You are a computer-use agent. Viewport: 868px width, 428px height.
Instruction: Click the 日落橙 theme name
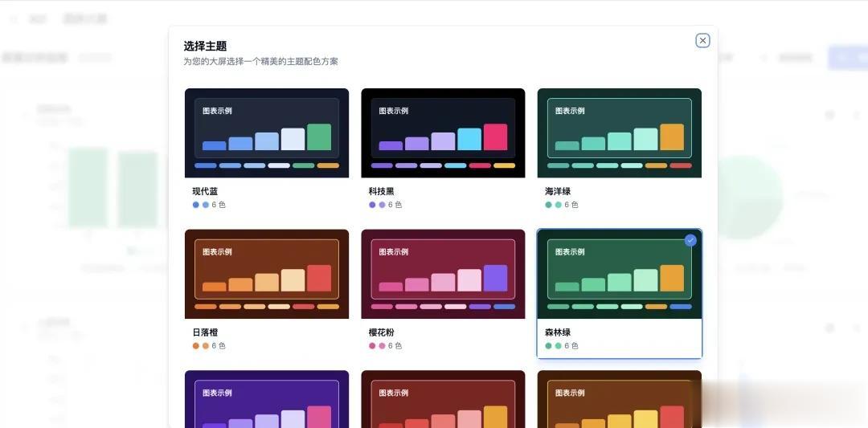(x=206, y=332)
